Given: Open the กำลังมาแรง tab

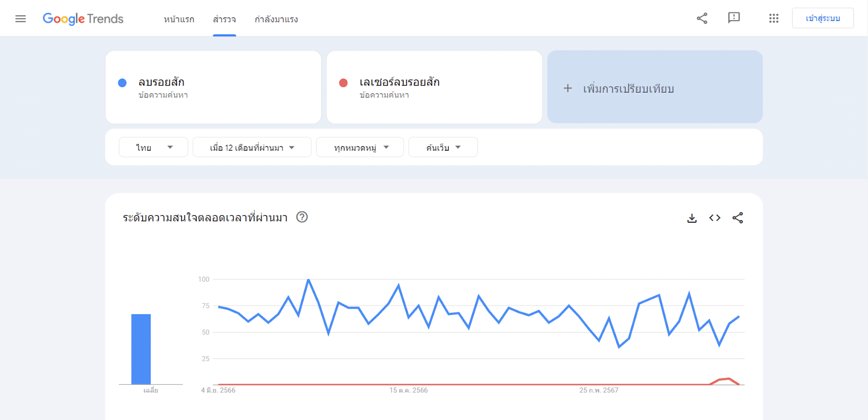Looking at the screenshot, I should [x=276, y=20].
